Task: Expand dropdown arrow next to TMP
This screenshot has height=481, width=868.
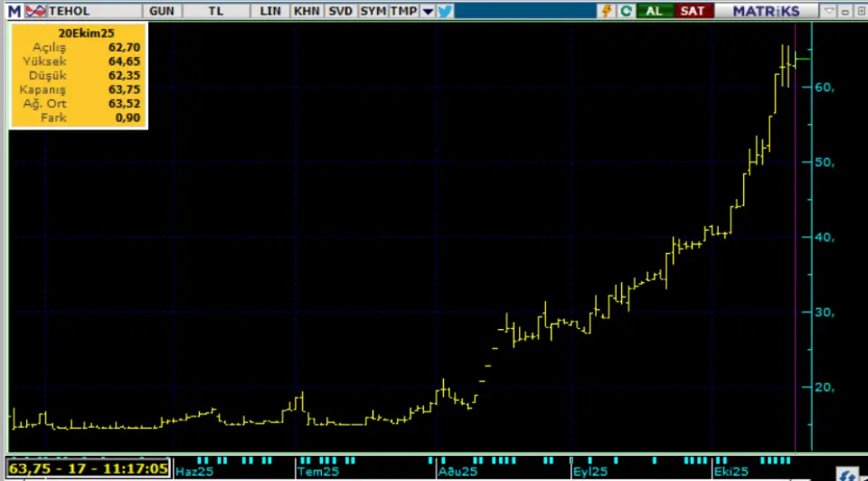Action: (427, 11)
